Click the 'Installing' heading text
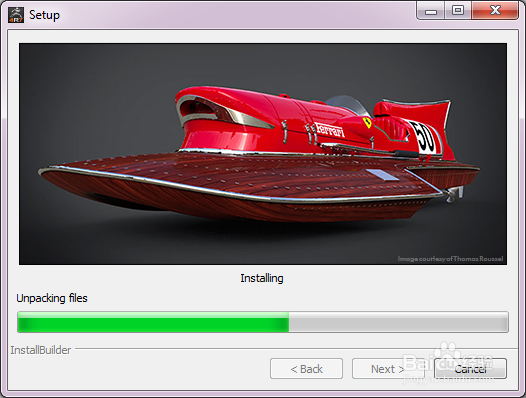 262,278
